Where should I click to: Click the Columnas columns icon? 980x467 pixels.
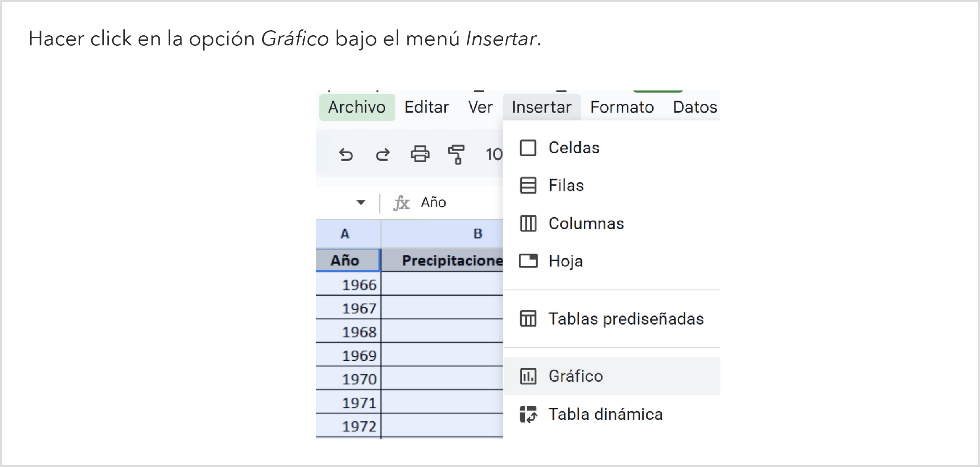coord(528,223)
